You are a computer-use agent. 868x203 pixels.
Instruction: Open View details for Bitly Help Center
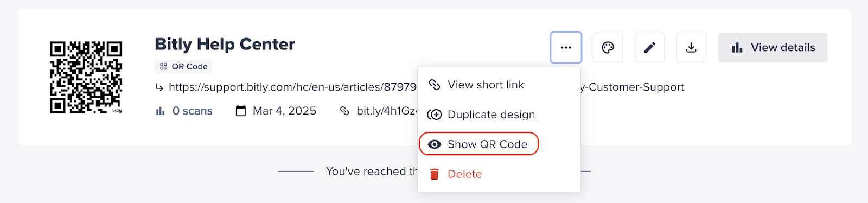click(x=773, y=47)
